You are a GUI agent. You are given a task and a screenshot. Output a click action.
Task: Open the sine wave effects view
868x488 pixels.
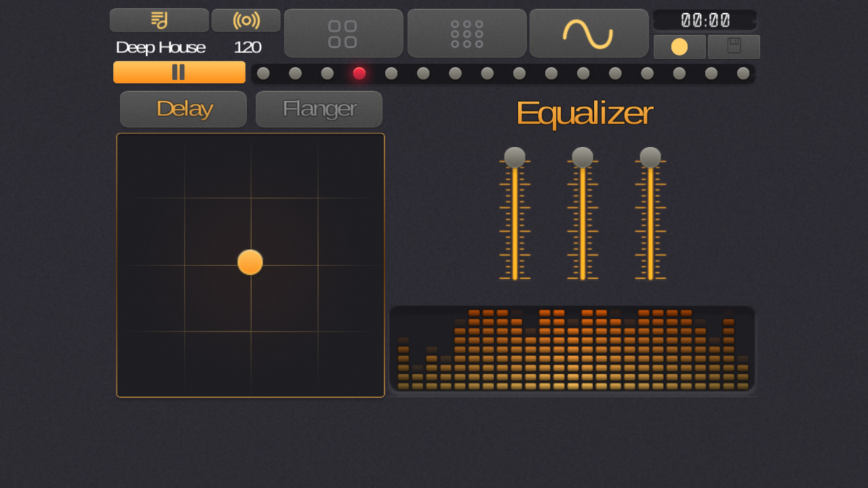(x=589, y=33)
